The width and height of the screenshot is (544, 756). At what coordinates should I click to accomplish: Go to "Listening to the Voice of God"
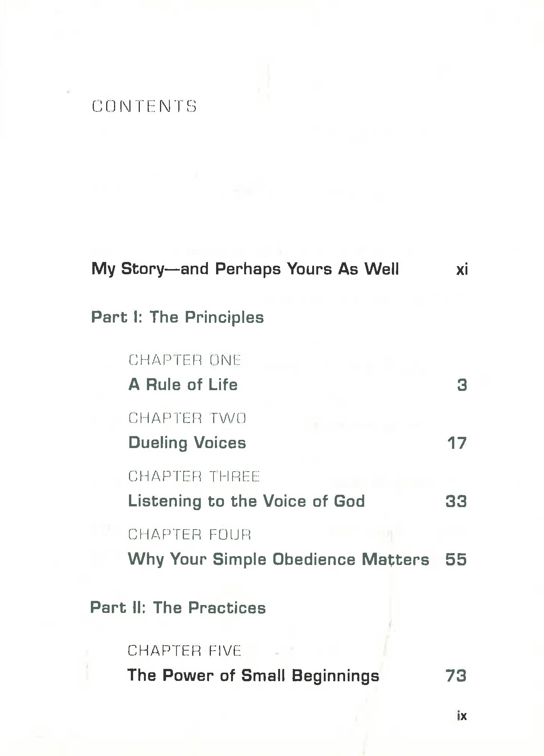[246, 501]
